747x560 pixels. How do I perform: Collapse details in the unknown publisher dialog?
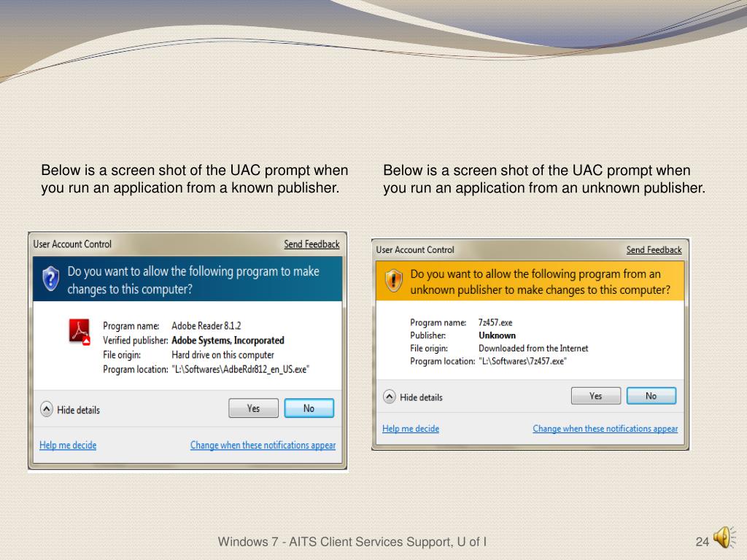(x=390, y=397)
